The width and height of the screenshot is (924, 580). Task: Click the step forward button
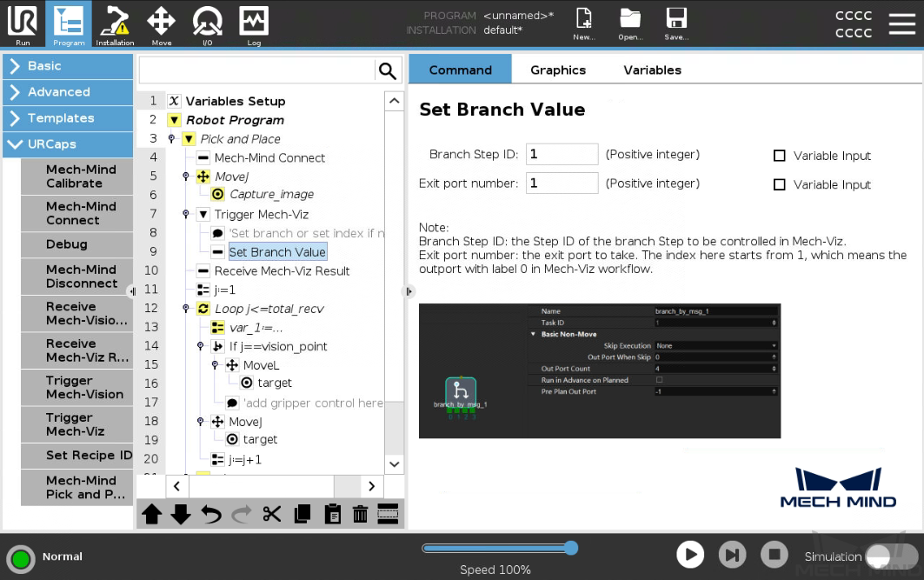pos(733,555)
